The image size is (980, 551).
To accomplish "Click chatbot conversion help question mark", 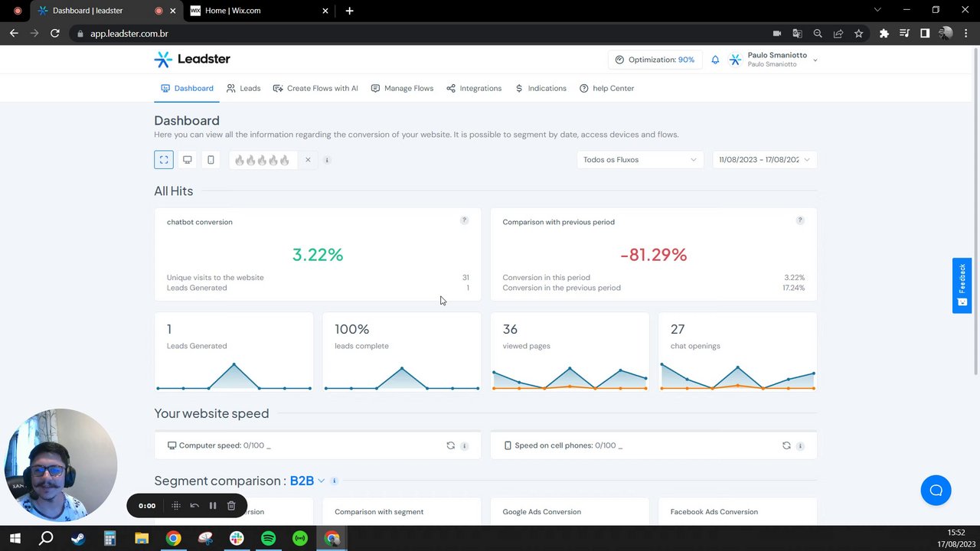I will 464,220.
